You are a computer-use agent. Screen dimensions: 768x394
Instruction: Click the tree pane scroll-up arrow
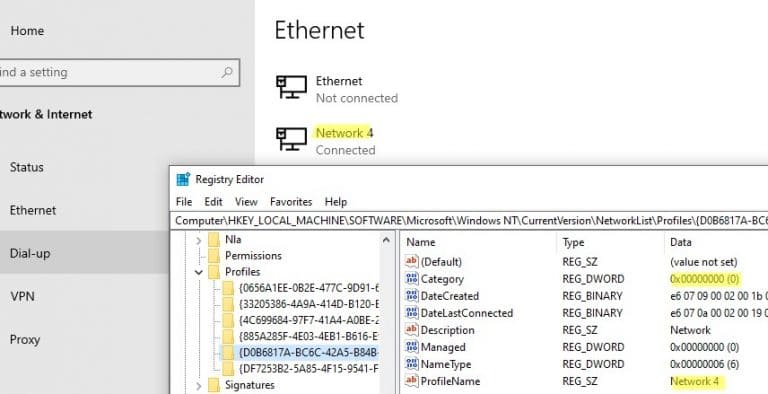386,240
